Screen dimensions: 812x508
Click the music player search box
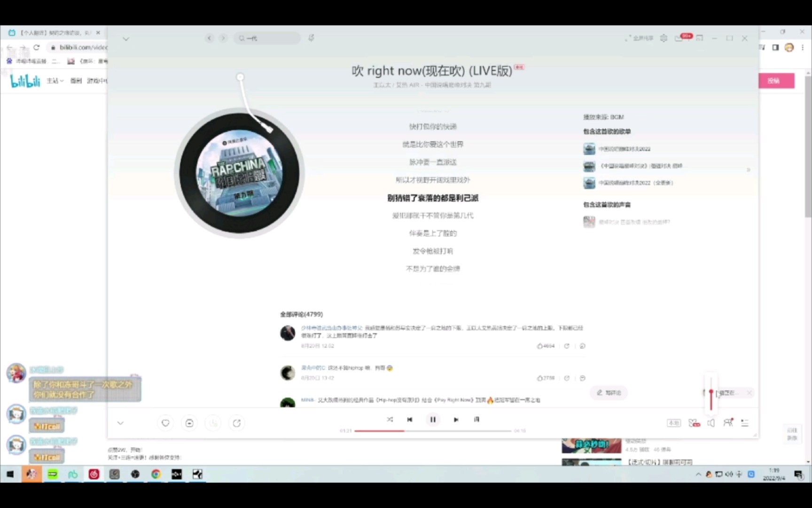click(x=267, y=38)
